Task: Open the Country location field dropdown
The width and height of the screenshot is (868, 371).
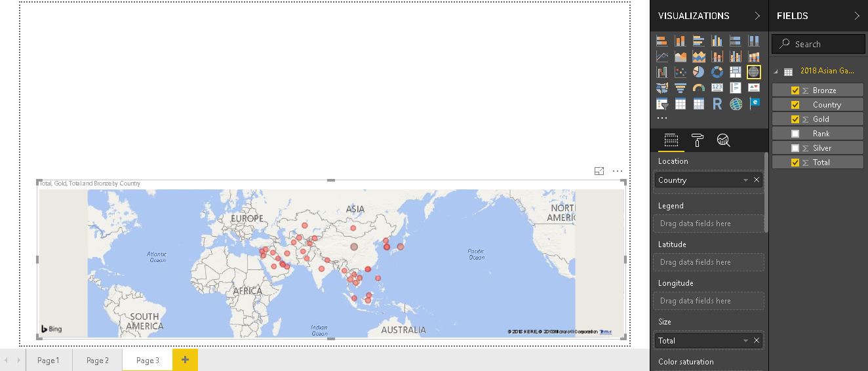Action: tap(745, 180)
